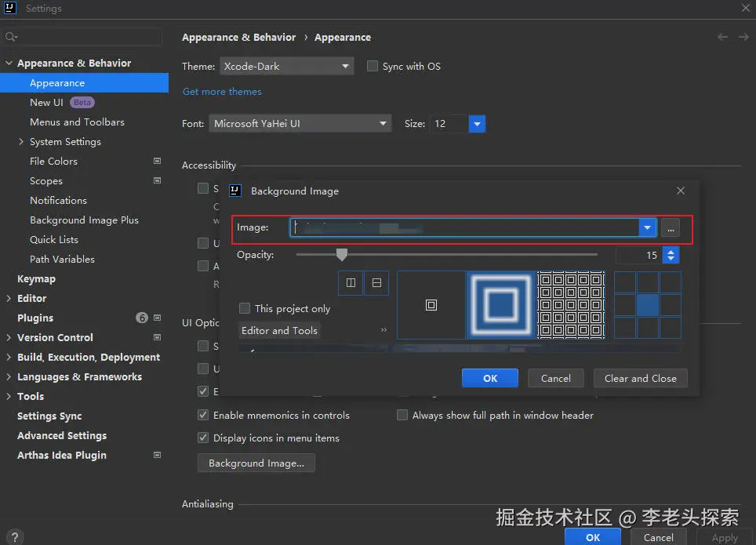Open Settings Sync page
The image size is (756, 545).
[x=49, y=416]
